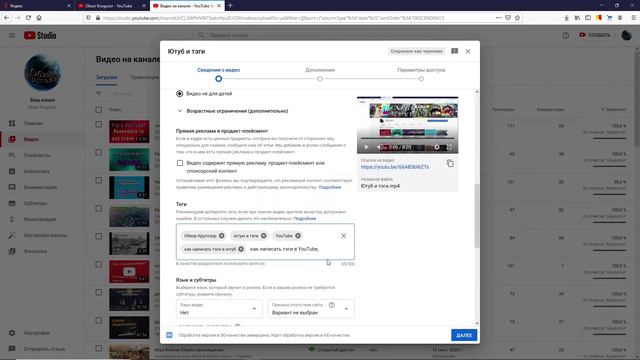This screenshot has width=640, height=360.
Task: Tick the checkbox of the fifth video row
Action: (x=98, y=236)
